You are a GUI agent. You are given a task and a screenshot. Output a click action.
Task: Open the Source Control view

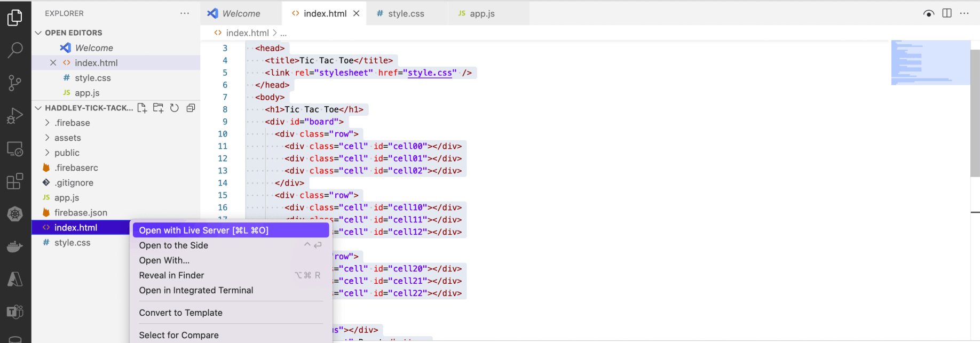coord(15,83)
